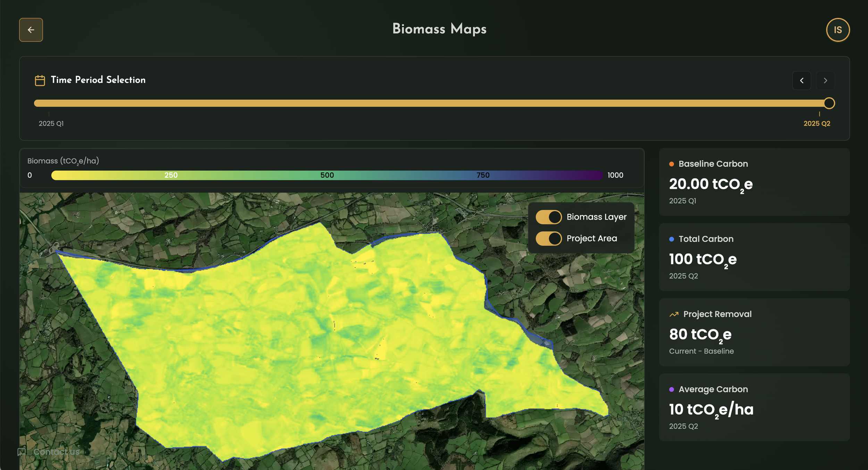Click the back arrow button
The width and height of the screenshot is (868, 470).
coord(31,30)
